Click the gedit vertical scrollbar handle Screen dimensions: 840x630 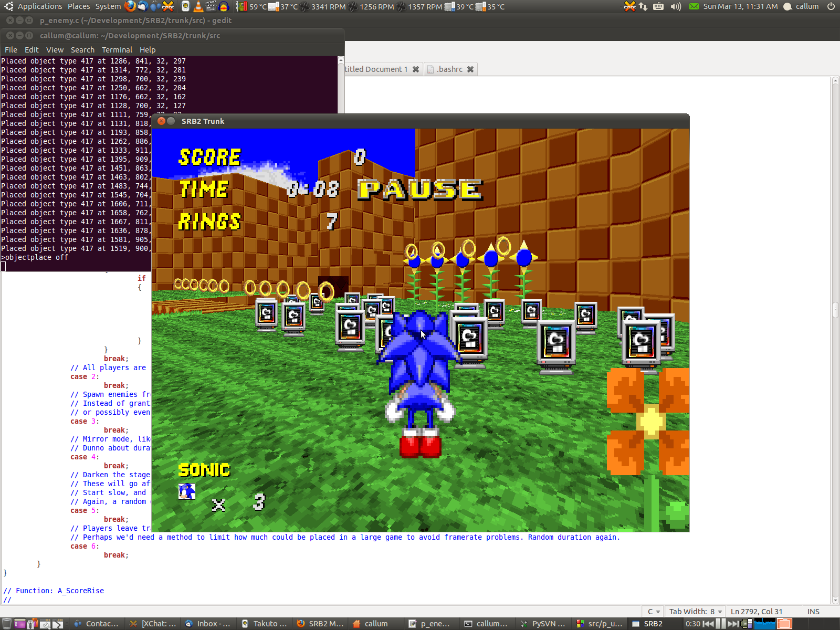coord(835,310)
